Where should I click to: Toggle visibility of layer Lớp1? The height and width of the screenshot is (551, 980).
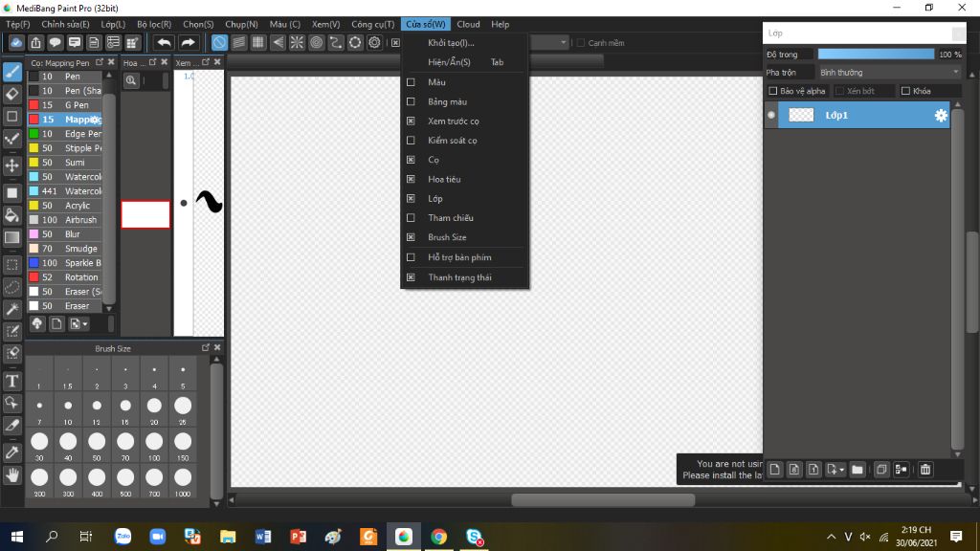tap(771, 115)
